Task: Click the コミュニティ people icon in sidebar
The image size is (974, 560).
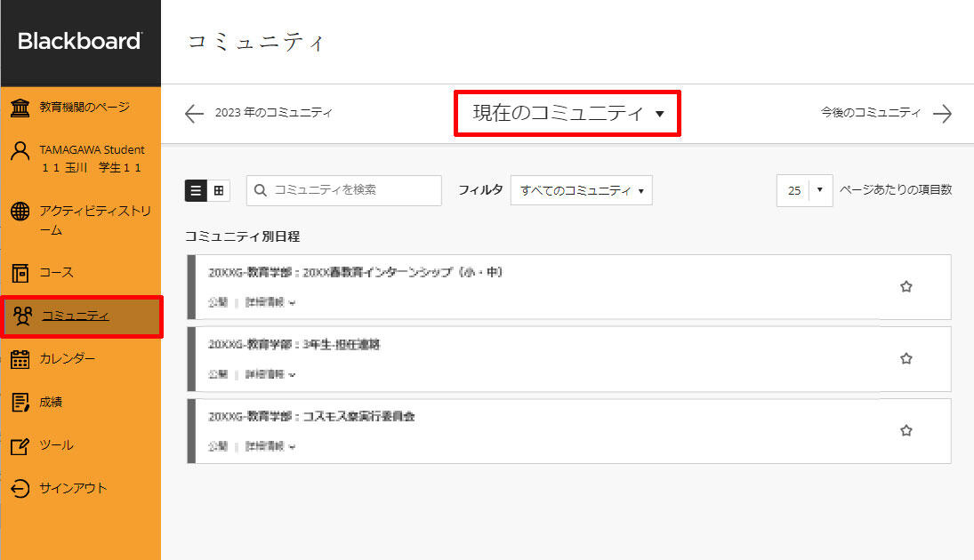Action: coord(23,316)
